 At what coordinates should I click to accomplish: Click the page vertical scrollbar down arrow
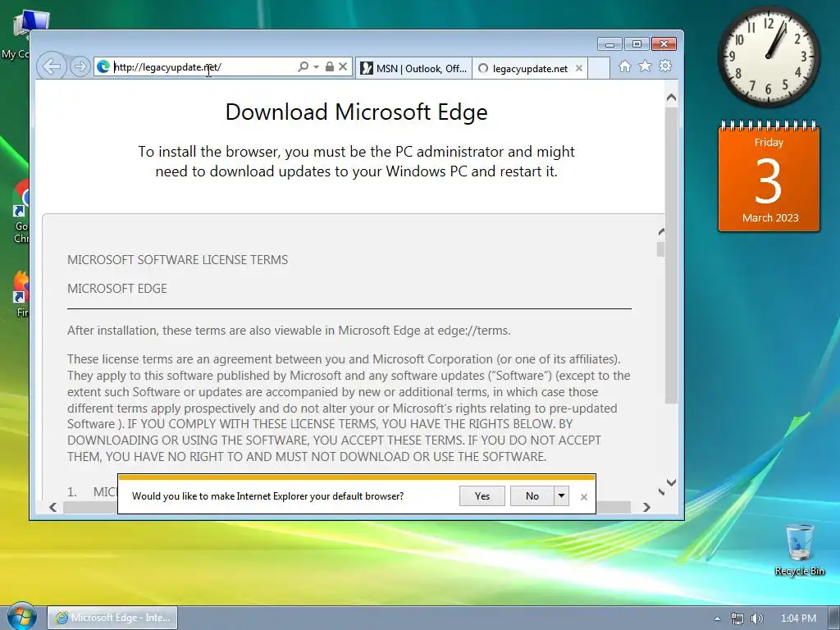pos(671,482)
